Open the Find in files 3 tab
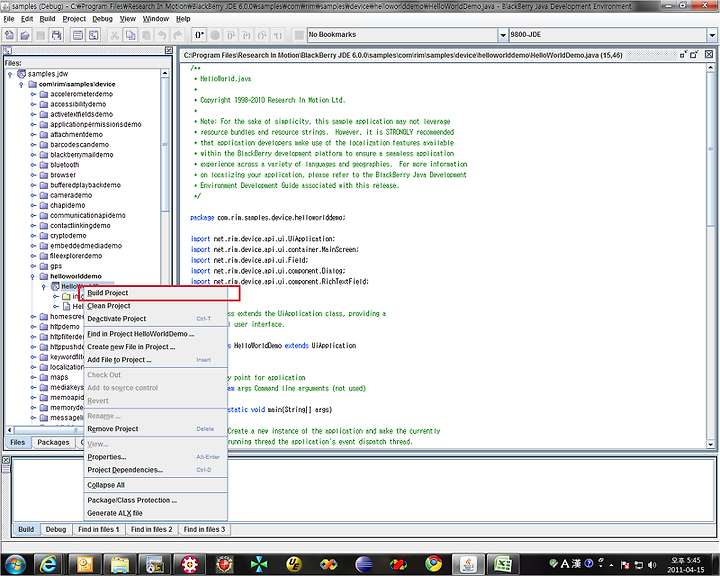 [x=204, y=529]
